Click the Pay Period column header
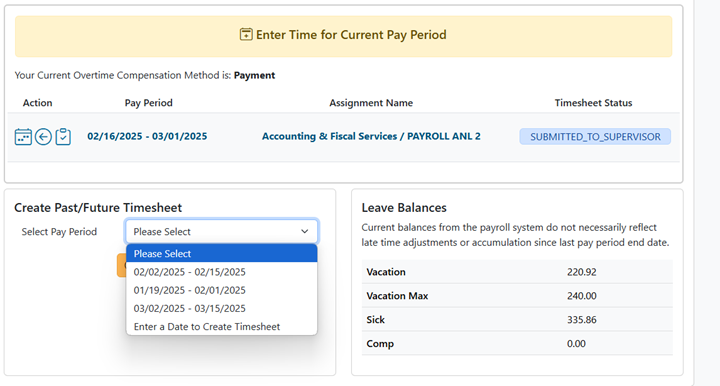 click(148, 103)
